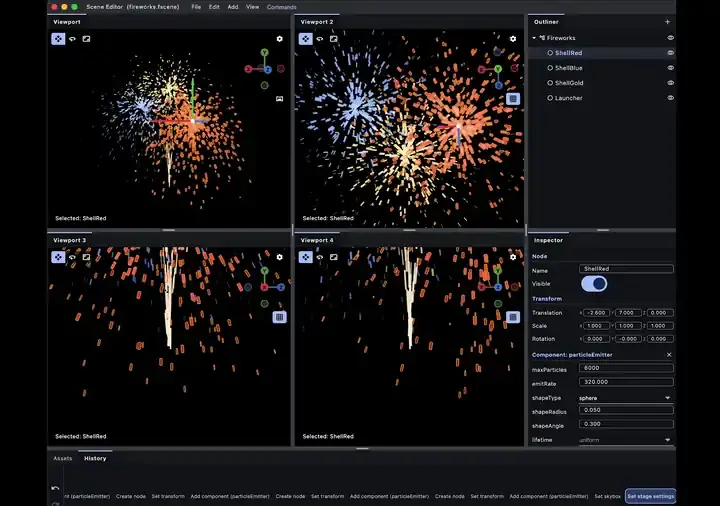Select the rotate tool in Viewport 3
Screen dimensions: 720x506
(72, 257)
